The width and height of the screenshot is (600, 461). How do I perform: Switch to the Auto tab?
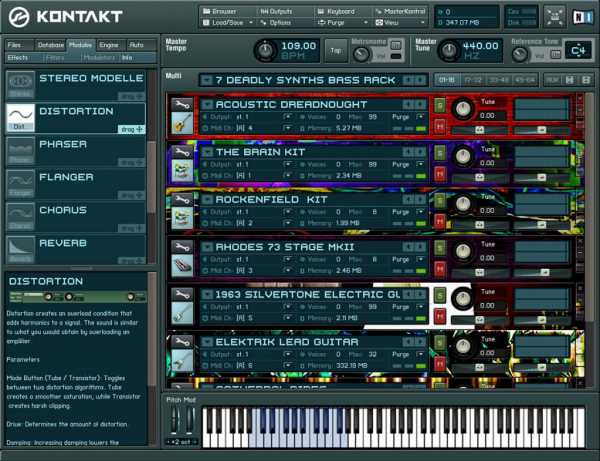tap(141, 45)
